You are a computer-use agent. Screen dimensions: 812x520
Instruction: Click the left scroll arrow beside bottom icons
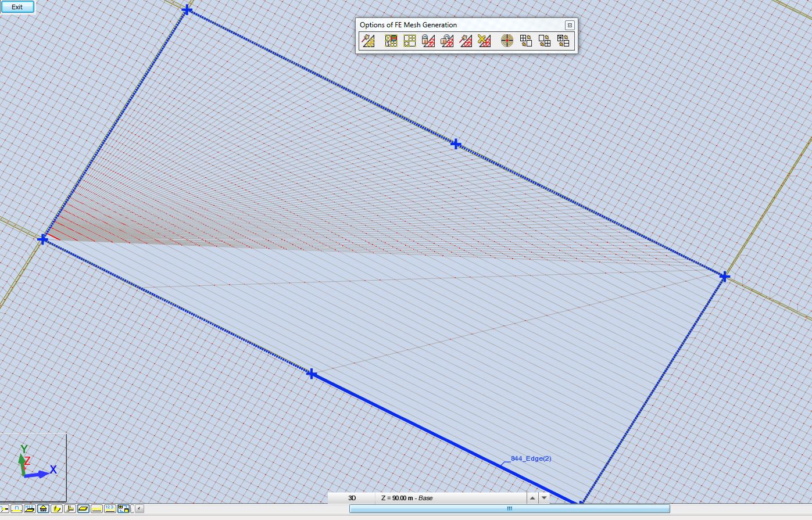pyautogui.click(x=139, y=509)
